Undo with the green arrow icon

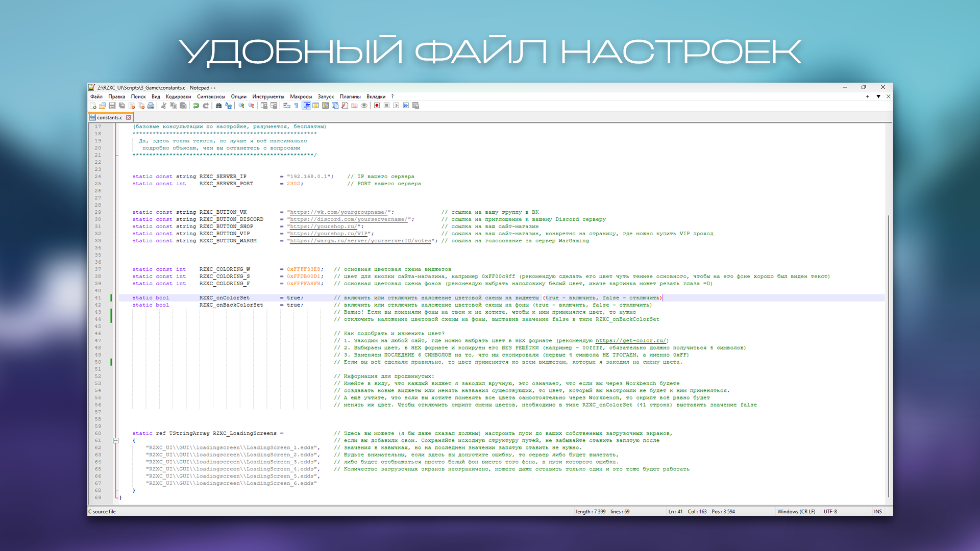pos(196,106)
